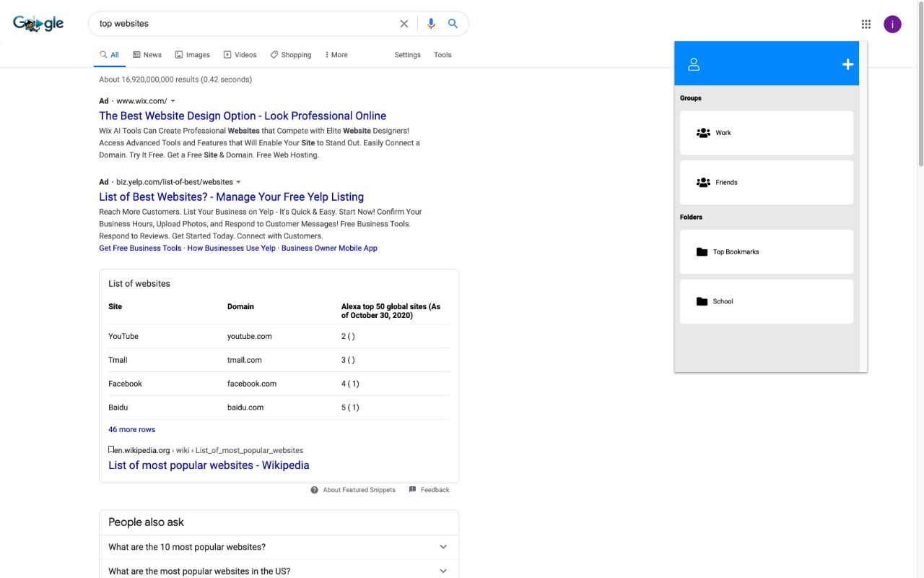The height and width of the screenshot is (578, 924).
Task: Open the Friends group card
Action: point(766,183)
